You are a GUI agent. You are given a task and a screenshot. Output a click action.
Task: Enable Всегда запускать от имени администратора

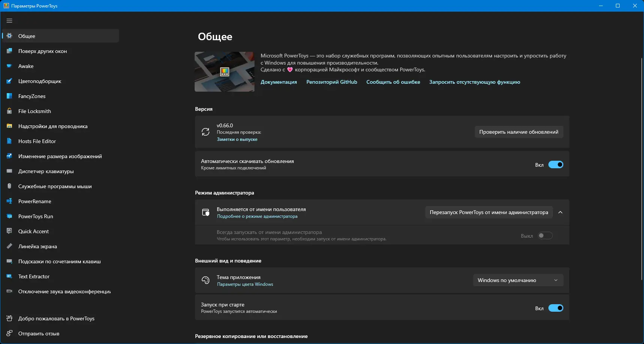(545, 235)
